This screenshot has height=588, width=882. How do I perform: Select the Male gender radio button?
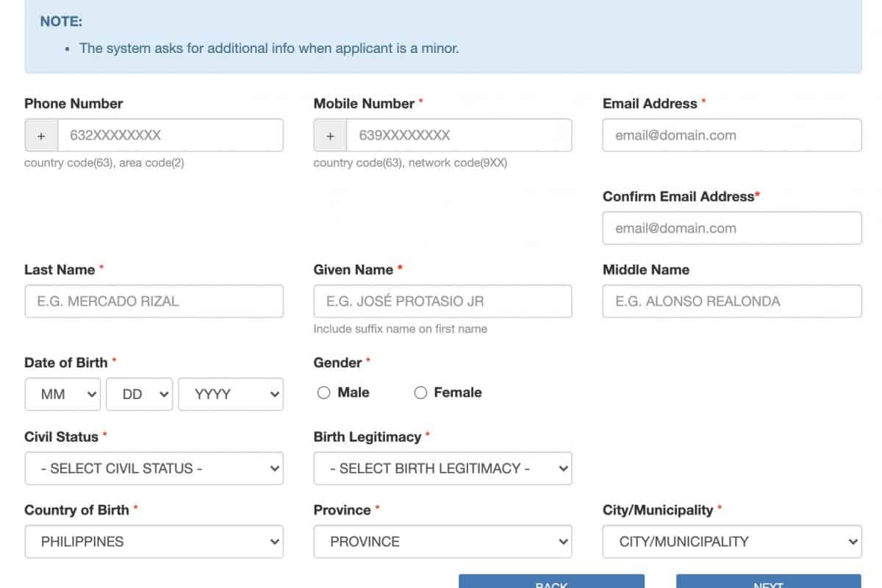(324, 393)
